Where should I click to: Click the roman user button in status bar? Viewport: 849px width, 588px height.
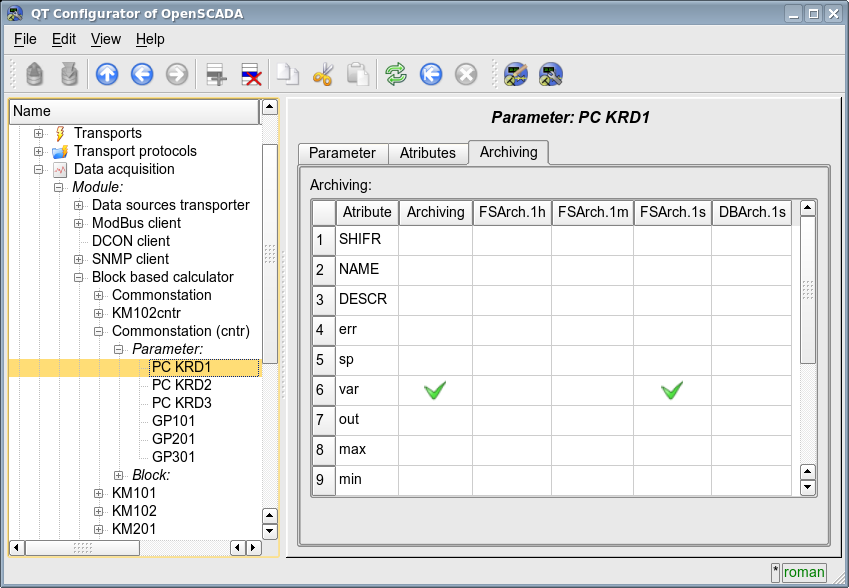click(803, 572)
